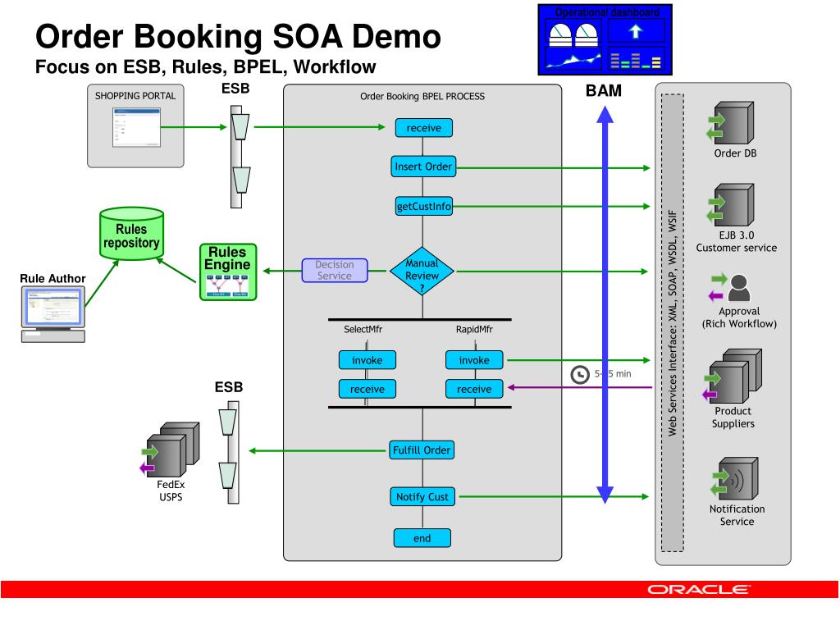Select the Focus on ESB, Rules subtitle
Screen dimensions: 840x630
[x=205, y=67]
